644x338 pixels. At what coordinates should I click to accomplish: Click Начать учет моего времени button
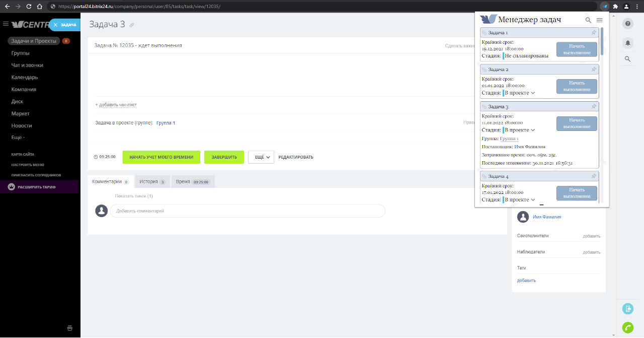[x=161, y=157]
